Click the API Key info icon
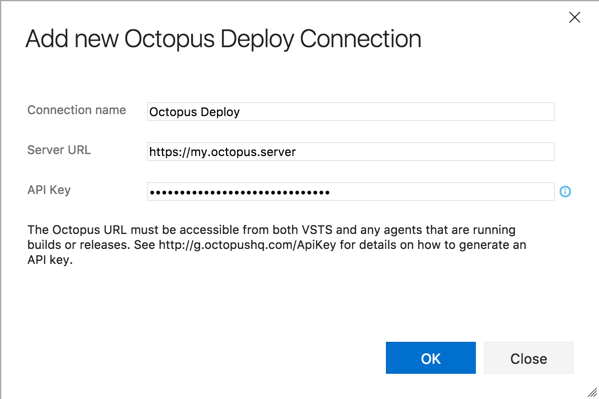The width and height of the screenshot is (599, 399). 565,191
